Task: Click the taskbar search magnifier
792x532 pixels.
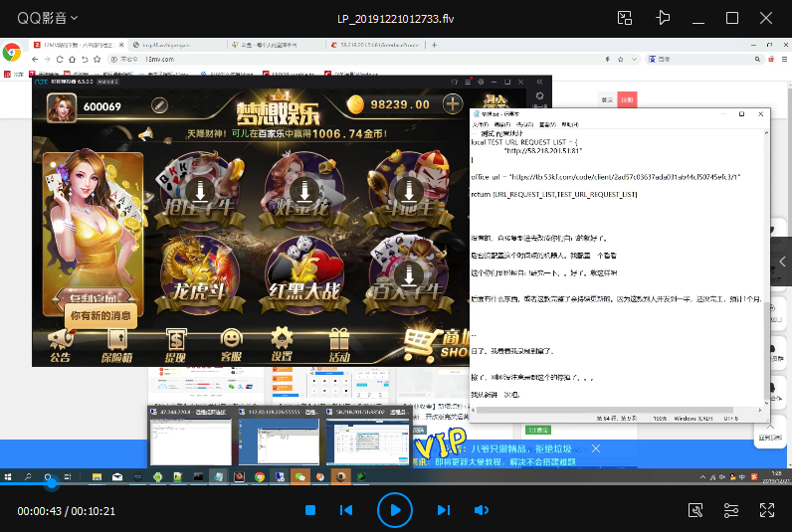Action: [x=28, y=476]
